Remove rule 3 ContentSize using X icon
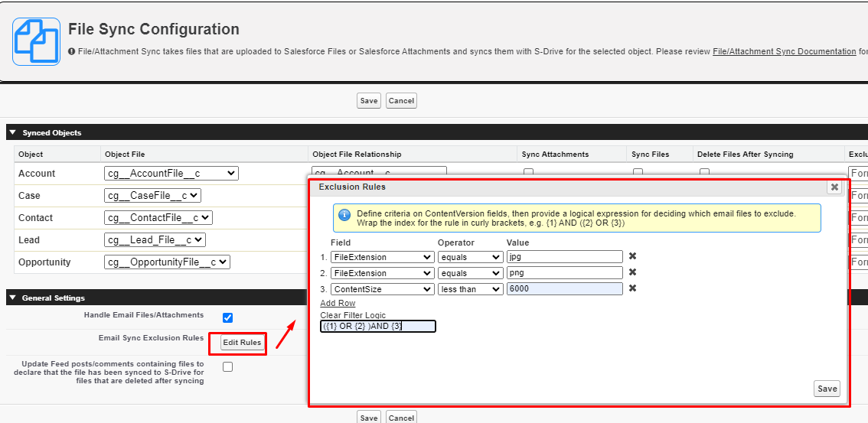The height and width of the screenshot is (423, 868). [x=632, y=288]
